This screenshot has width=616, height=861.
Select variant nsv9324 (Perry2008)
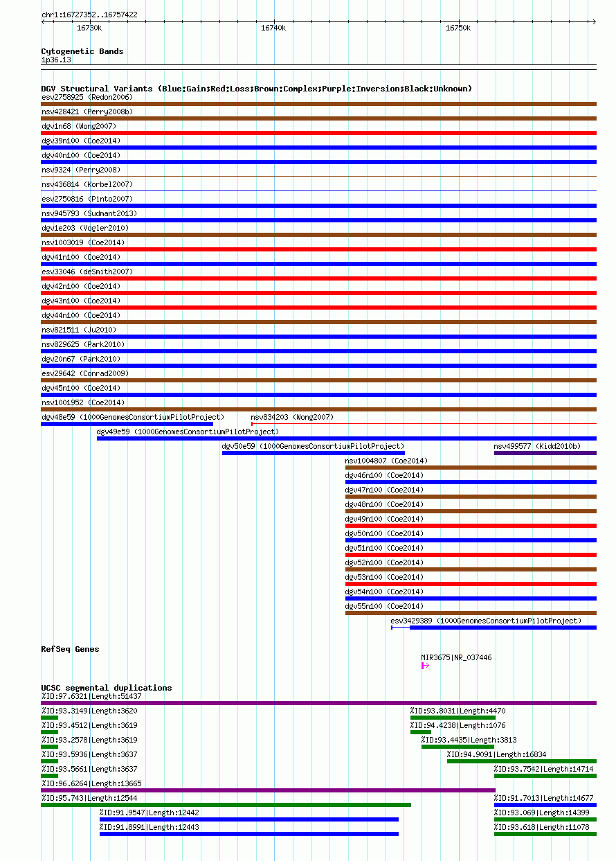pos(80,170)
